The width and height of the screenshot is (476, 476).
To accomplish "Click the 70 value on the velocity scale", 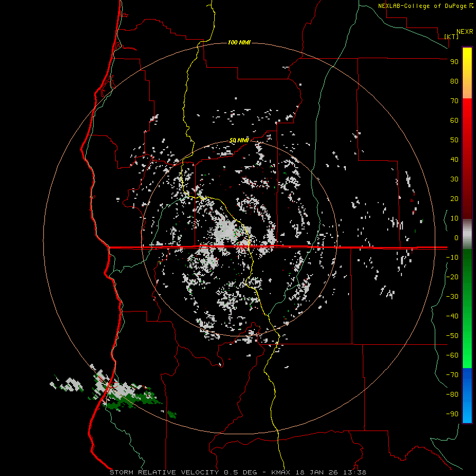I will click(x=454, y=101).
